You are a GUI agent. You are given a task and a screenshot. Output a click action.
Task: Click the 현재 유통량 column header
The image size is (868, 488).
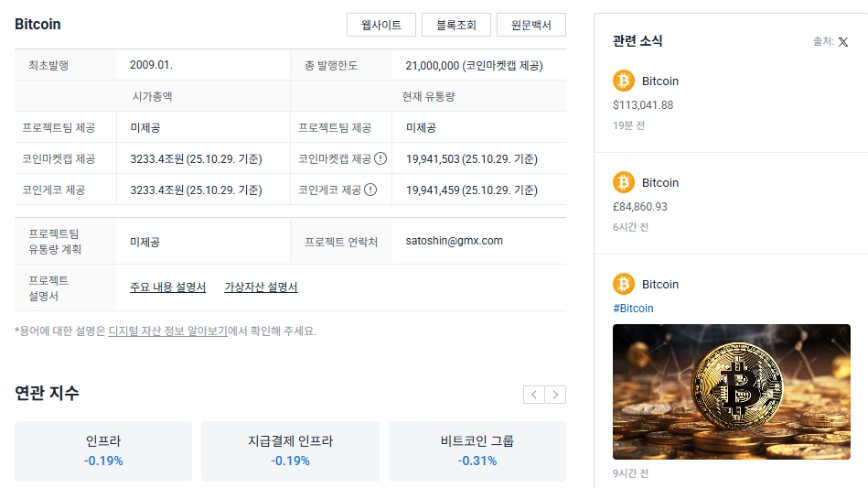pyautogui.click(x=428, y=96)
